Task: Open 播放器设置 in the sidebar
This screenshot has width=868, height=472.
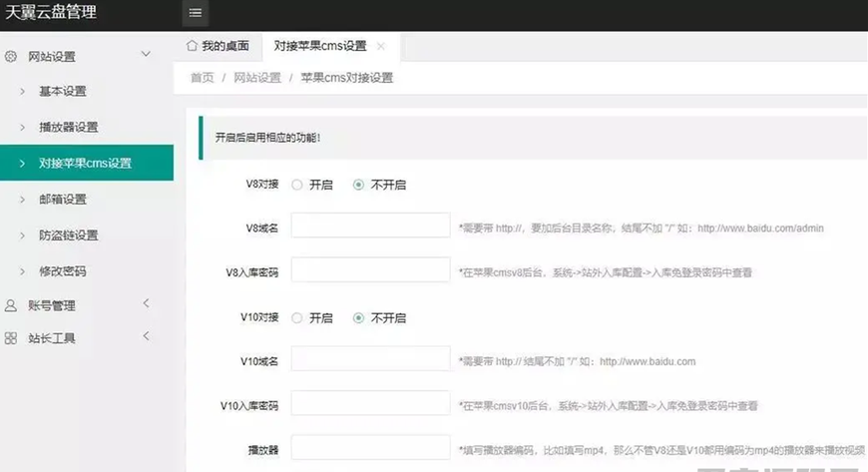Action: tap(68, 128)
